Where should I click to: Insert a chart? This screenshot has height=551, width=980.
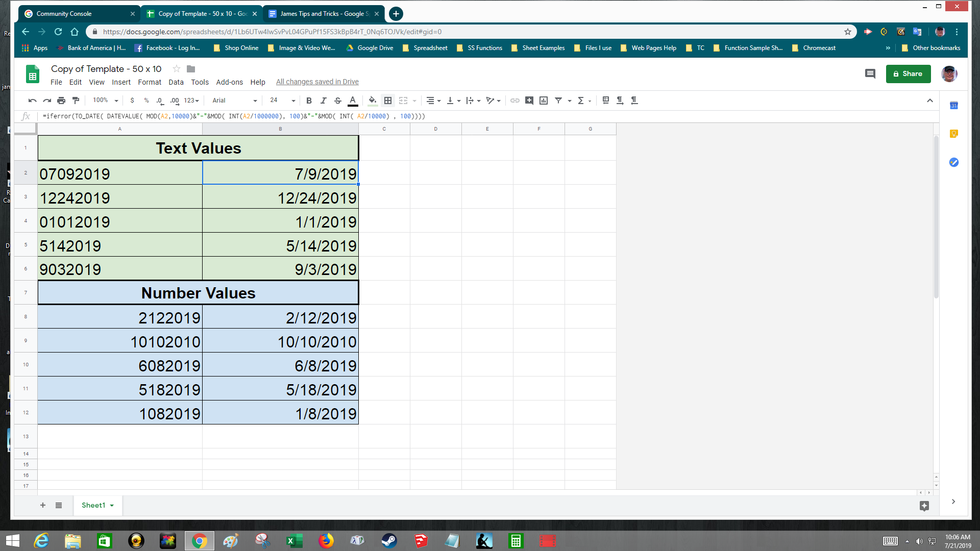[x=544, y=101]
